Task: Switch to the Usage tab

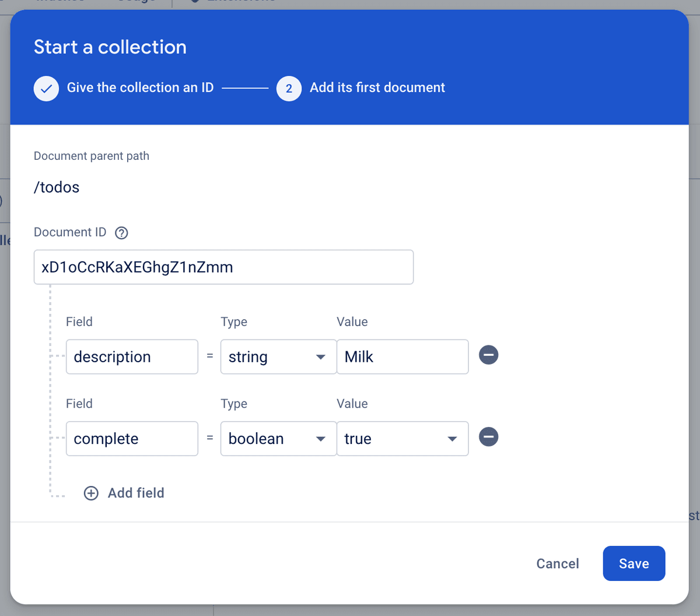Action: [x=135, y=1]
